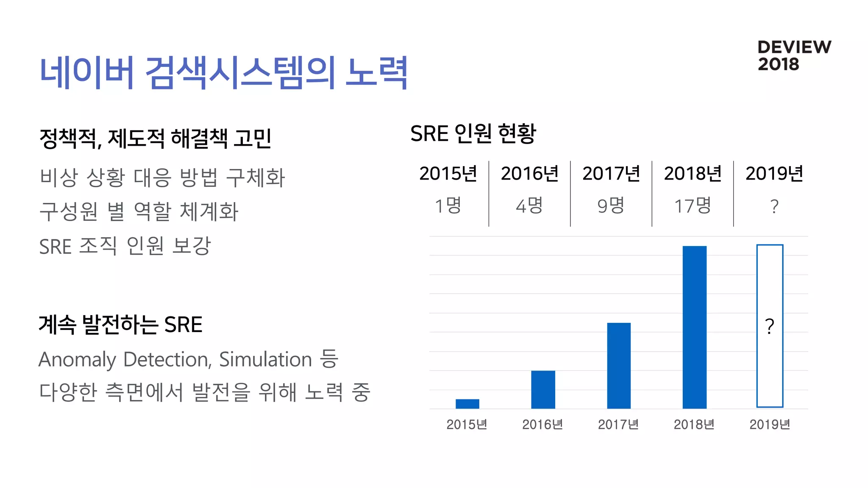868x488 pixels.
Task: Click the 2019년 chart axis label
Action: pyautogui.click(x=770, y=424)
